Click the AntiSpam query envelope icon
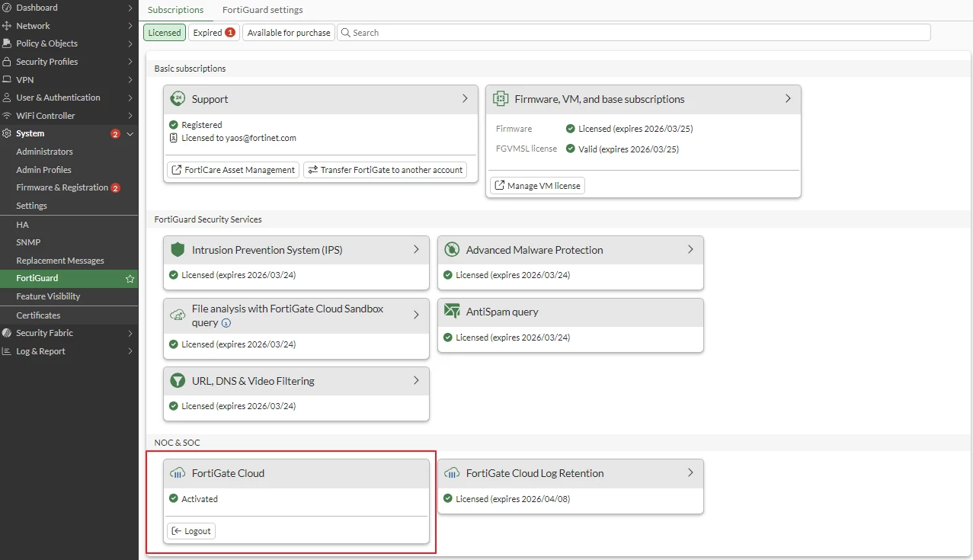This screenshot has width=973, height=560. 452,312
